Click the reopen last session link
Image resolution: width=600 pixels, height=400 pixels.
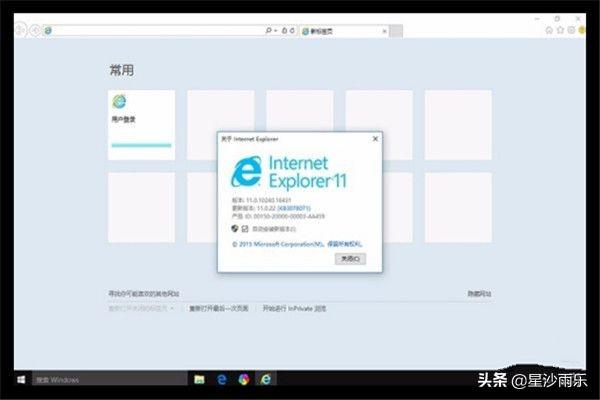[218, 309]
